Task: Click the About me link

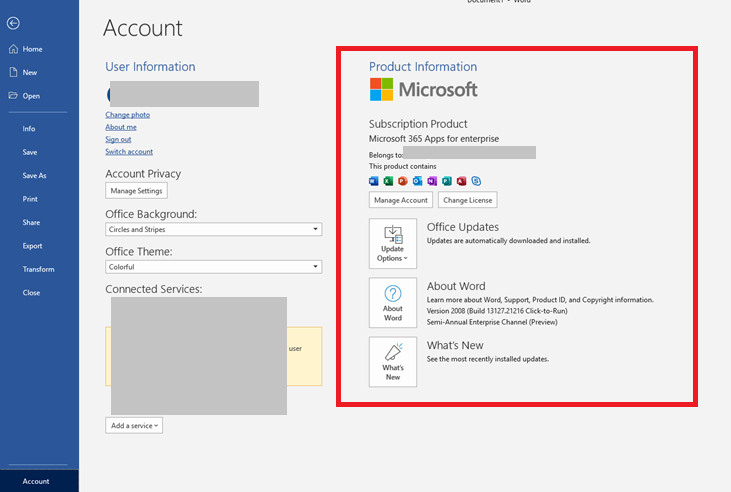Action: point(121,127)
